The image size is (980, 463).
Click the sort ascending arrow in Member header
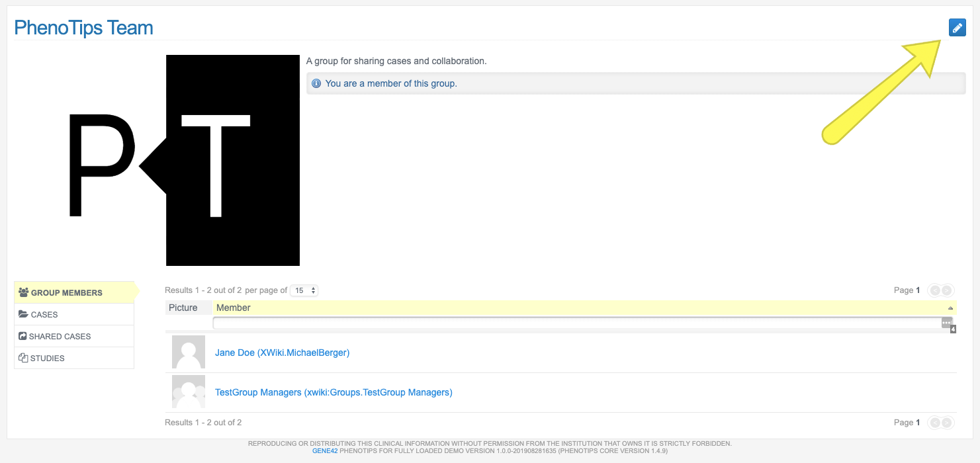click(951, 308)
